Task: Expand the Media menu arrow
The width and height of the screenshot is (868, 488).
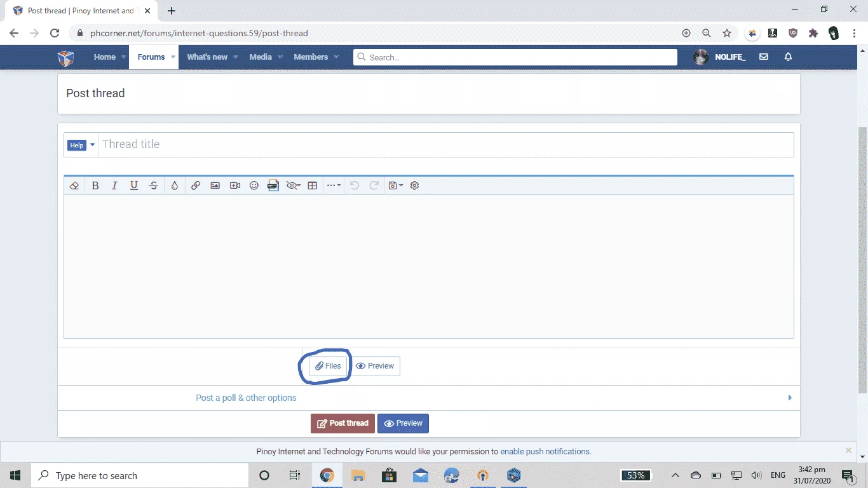Action: coord(280,57)
